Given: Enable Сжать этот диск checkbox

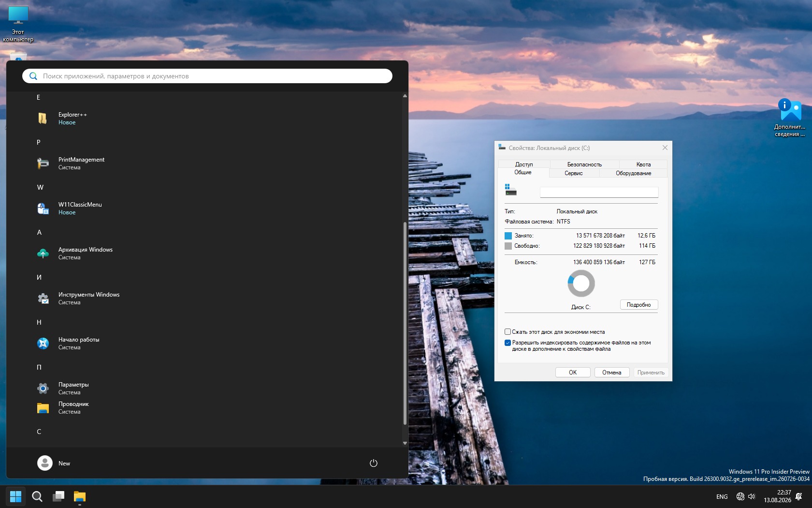Looking at the screenshot, I should (507, 332).
